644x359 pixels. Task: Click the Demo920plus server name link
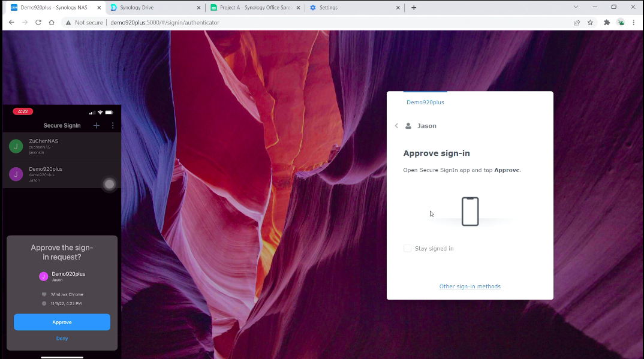point(425,102)
